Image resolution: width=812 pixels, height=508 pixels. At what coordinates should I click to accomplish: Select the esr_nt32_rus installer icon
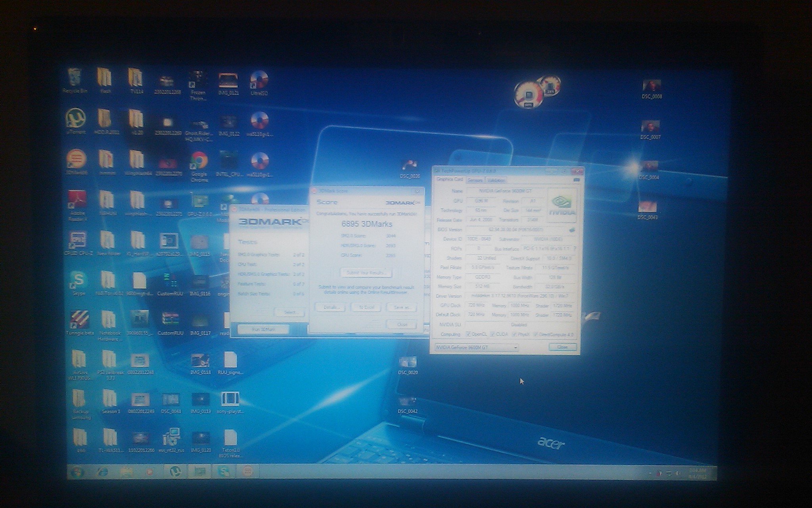click(x=172, y=440)
